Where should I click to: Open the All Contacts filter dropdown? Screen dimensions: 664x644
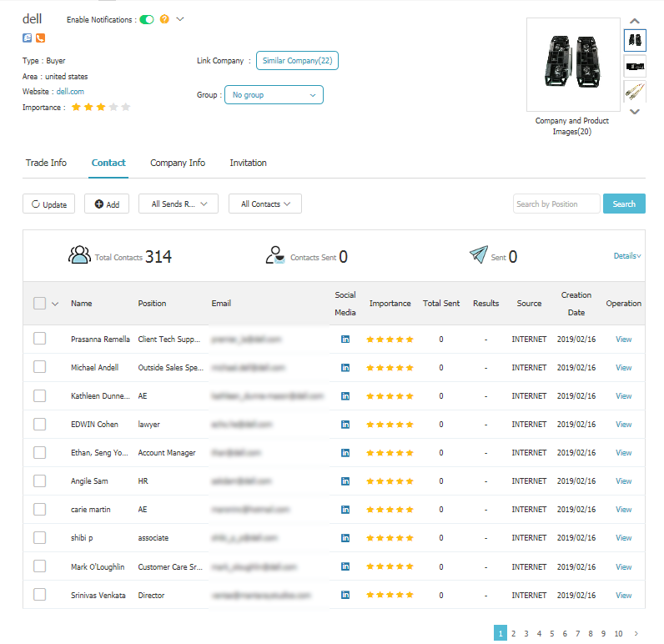coord(265,204)
